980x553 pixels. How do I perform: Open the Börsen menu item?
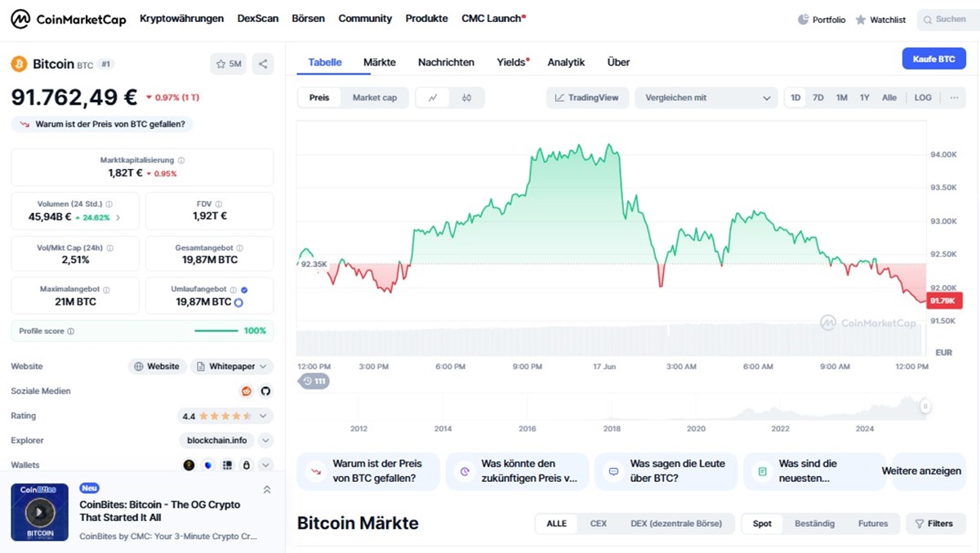(308, 19)
